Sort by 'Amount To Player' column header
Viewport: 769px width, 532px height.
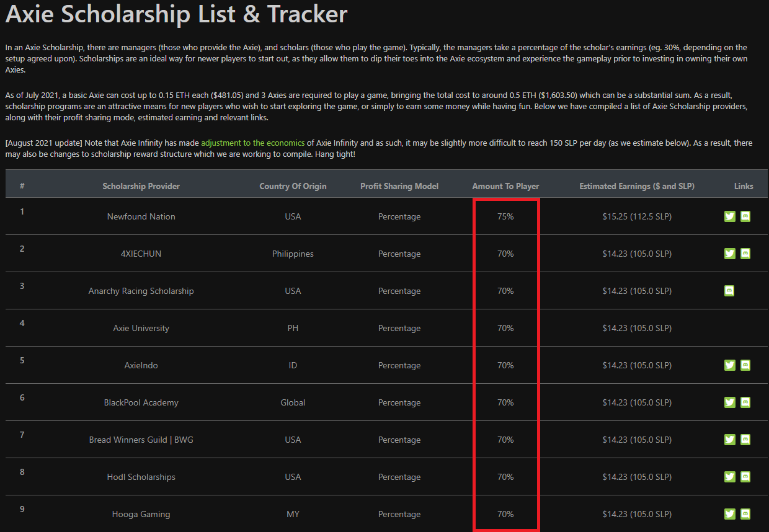click(x=505, y=186)
